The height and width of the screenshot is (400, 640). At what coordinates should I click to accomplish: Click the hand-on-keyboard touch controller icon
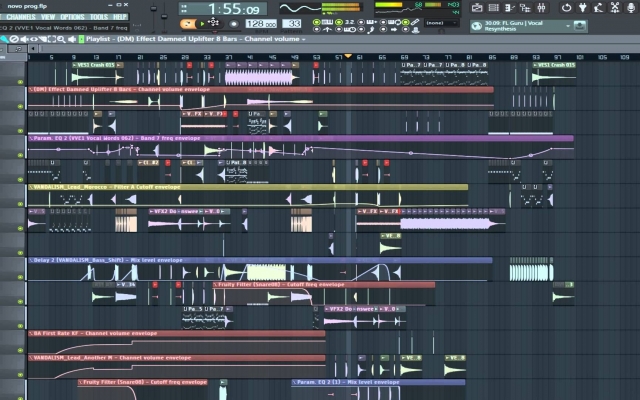click(598, 7)
